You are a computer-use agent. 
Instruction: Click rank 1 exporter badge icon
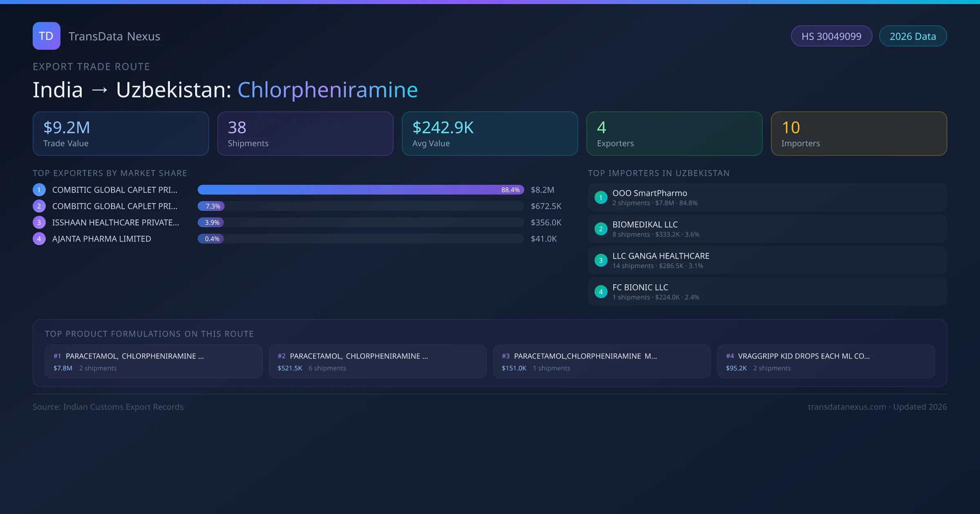point(39,190)
